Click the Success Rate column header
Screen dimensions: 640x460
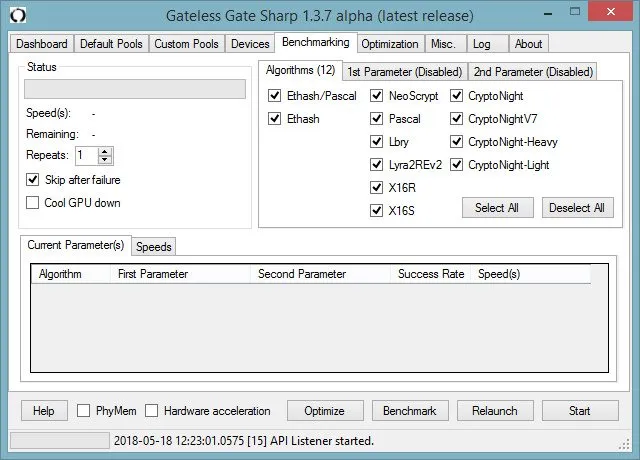point(430,274)
